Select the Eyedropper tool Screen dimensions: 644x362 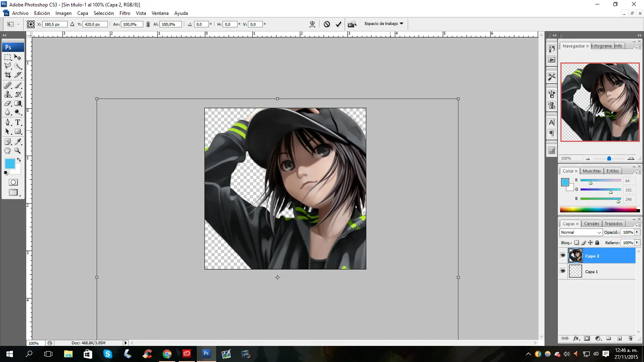coord(18,142)
